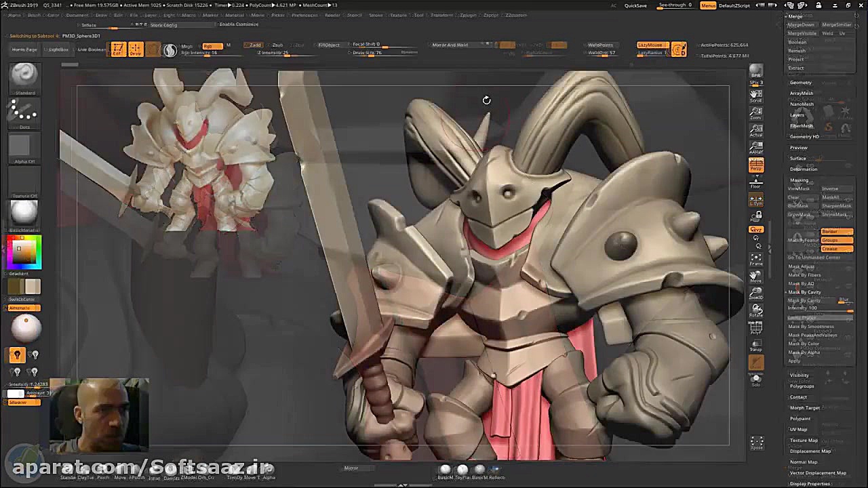Toggle the Groups mask-by-feature option

(x=838, y=240)
